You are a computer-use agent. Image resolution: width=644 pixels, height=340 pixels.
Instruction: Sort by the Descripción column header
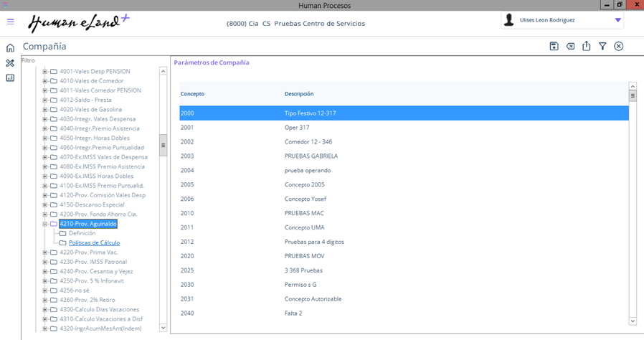tap(299, 94)
